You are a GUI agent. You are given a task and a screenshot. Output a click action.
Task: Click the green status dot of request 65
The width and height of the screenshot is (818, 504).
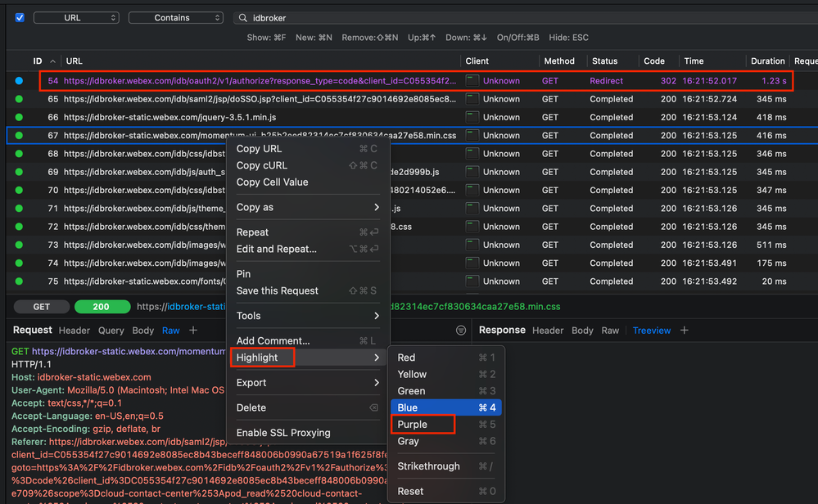point(20,99)
